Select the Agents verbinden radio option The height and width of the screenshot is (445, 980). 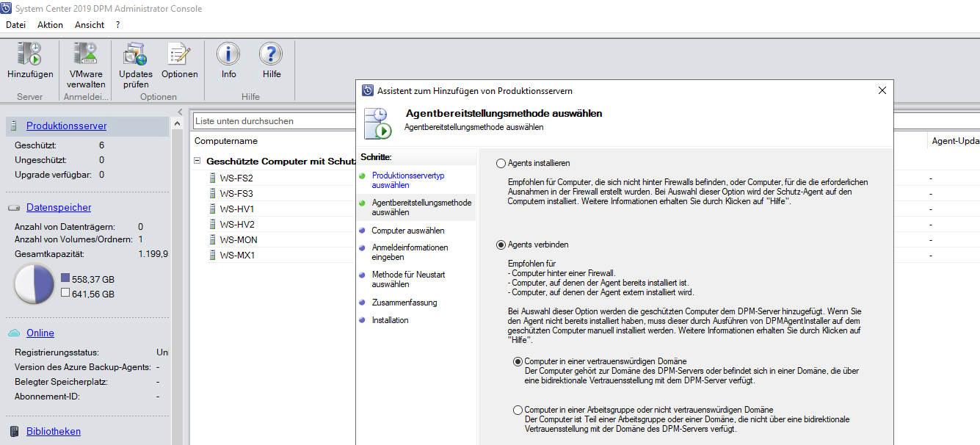501,245
